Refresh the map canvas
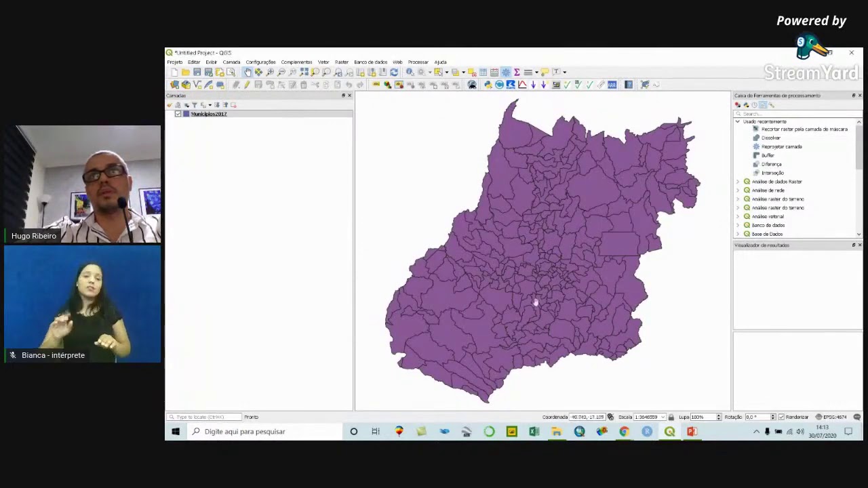 click(x=394, y=72)
